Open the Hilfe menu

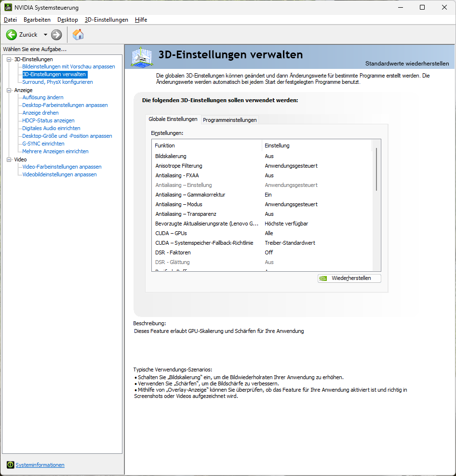pos(141,20)
